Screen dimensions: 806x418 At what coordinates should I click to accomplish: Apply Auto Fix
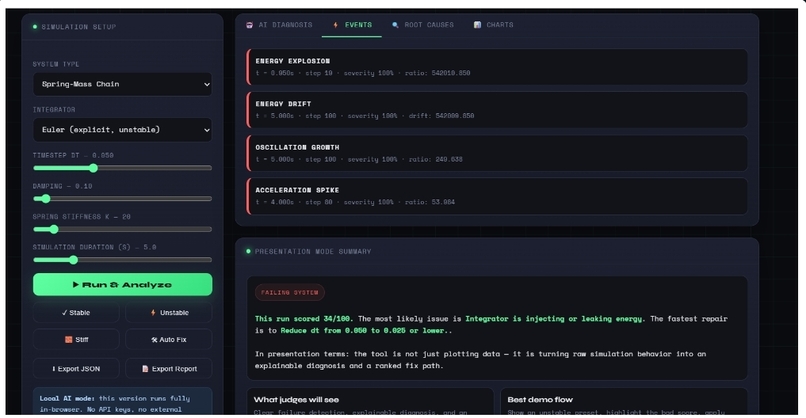click(x=169, y=339)
